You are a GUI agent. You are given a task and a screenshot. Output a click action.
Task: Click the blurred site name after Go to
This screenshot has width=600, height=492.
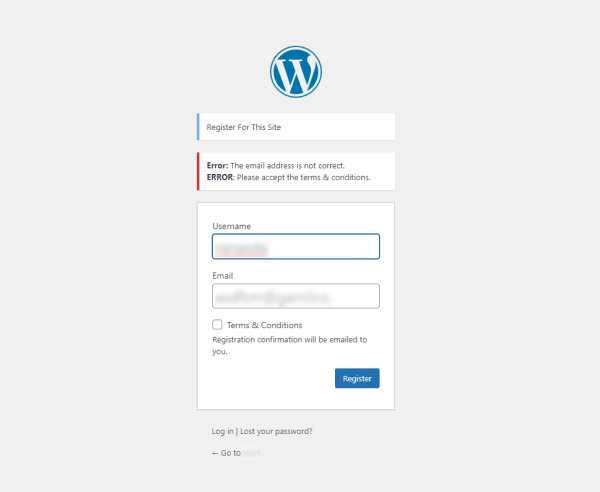pyautogui.click(x=251, y=453)
